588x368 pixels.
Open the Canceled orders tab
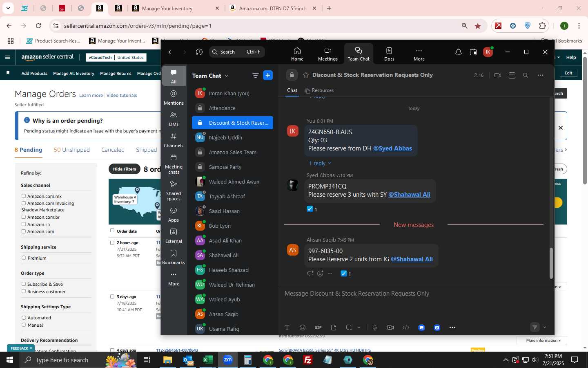[x=113, y=150]
